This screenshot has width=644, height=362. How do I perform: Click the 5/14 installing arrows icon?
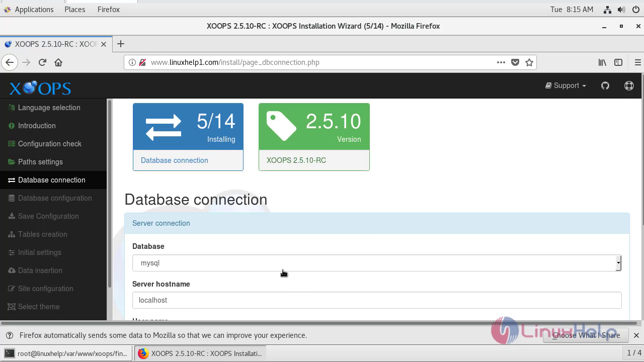(163, 127)
